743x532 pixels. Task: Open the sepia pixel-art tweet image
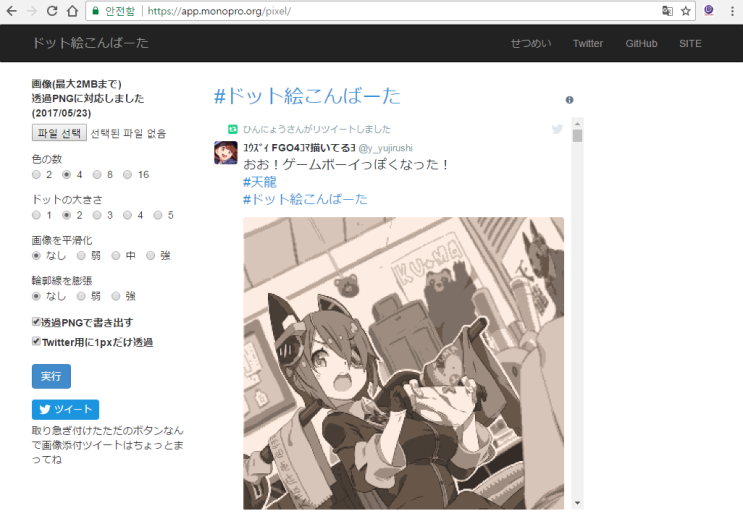404,363
